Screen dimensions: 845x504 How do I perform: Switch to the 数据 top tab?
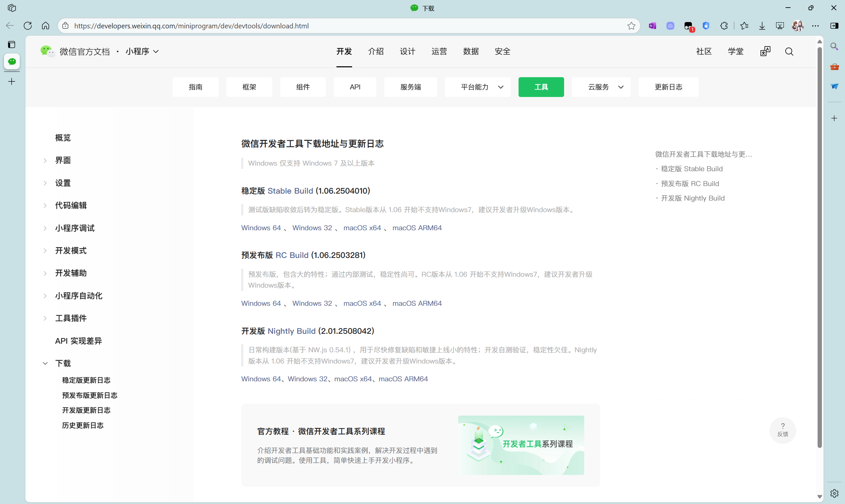pos(471,52)
